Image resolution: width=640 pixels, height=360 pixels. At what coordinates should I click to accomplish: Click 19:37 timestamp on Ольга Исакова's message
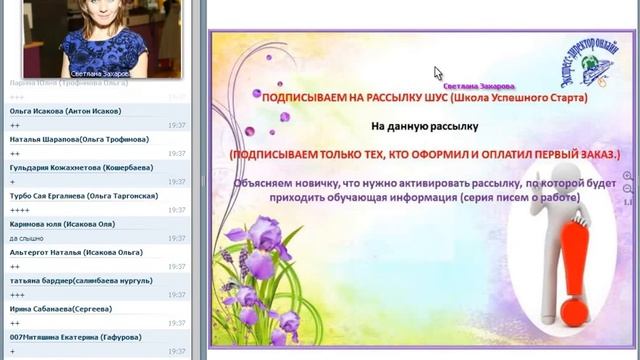tap(177, 125)
